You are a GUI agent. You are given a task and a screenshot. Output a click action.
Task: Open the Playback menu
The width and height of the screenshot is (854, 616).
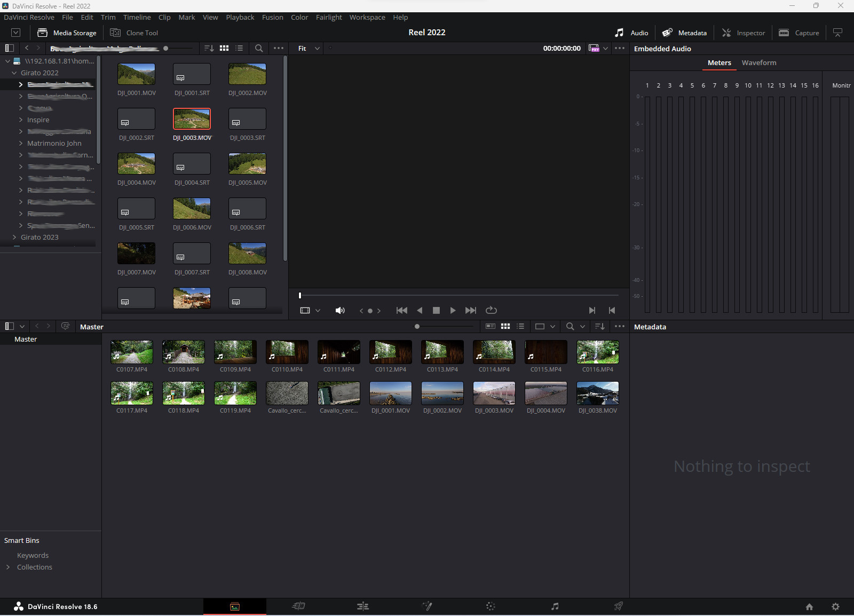click(240, 17)
